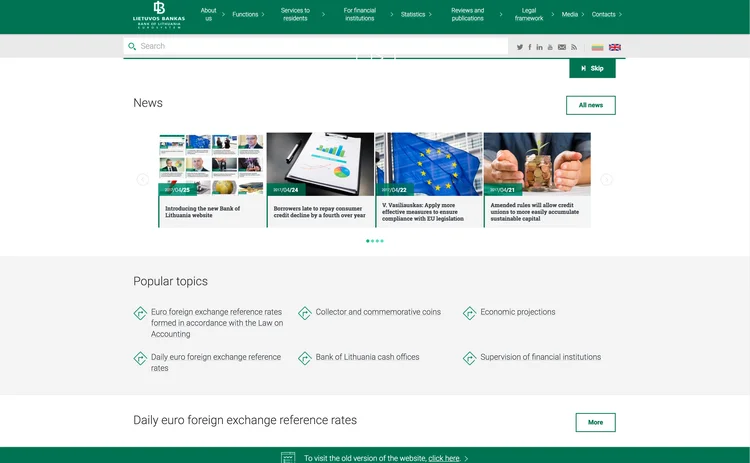
Task: Open the Contacts menu item
Action: click(x=604, y=15)
